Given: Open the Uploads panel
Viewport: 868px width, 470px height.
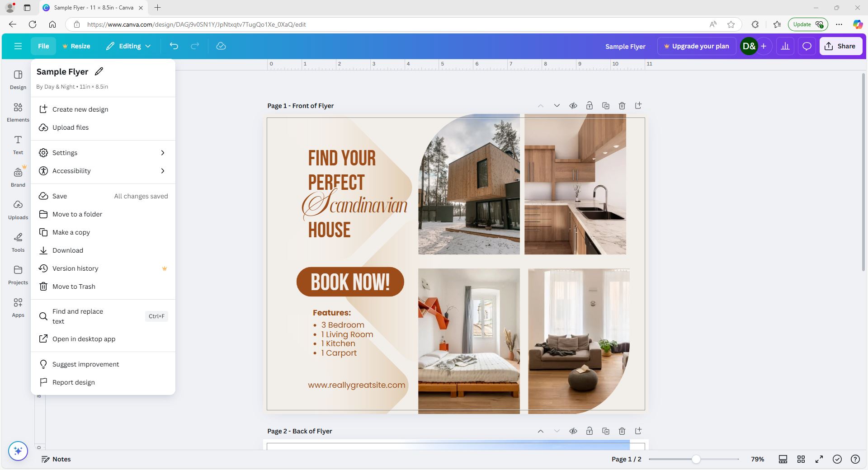Looking at the screenshot, I should pyautogui.click(x=18, y=209).
